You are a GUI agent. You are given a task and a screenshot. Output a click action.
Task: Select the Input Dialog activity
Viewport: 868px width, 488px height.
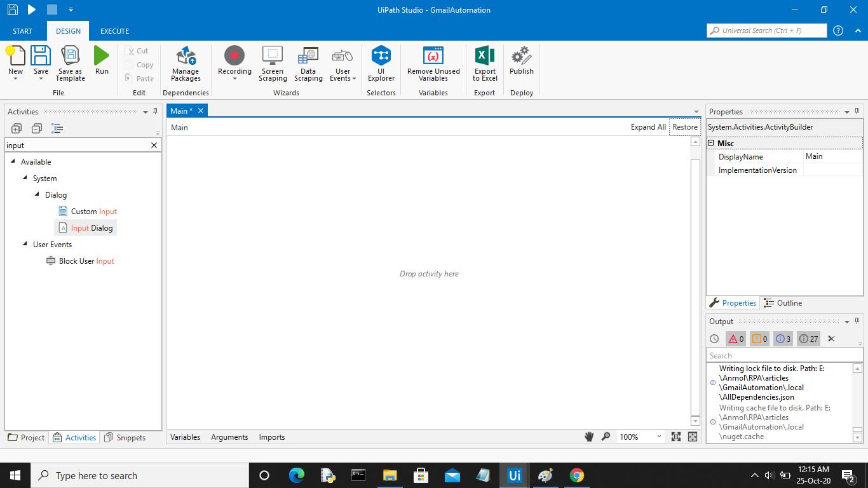pos(92,228)
